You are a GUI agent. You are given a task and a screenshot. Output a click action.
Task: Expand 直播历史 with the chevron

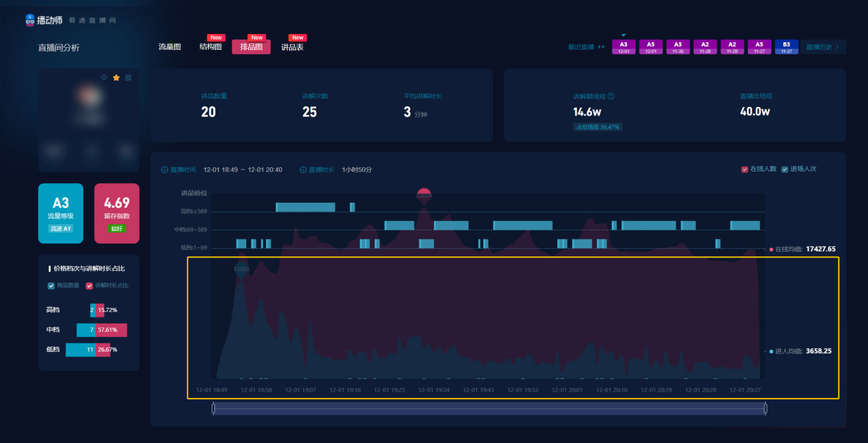(x=837, y=47)
